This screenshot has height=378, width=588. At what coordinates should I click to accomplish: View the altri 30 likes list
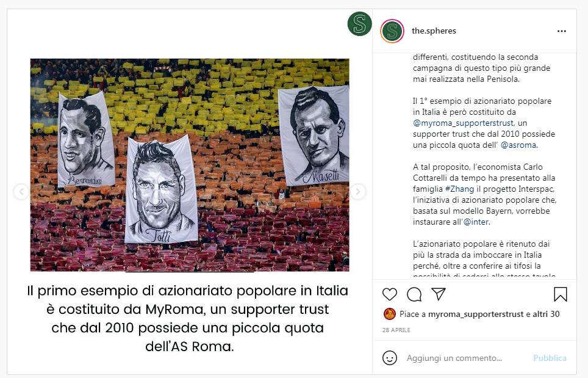tap(546, 314)
